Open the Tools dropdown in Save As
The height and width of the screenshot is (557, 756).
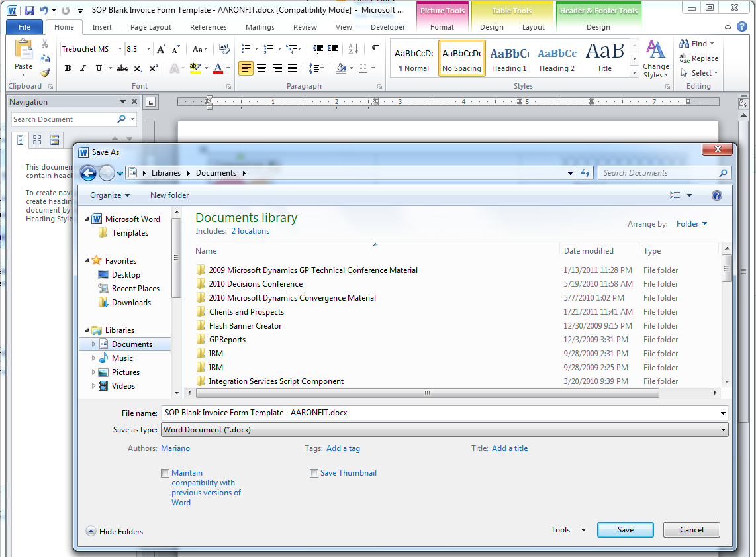pos(569,529)
